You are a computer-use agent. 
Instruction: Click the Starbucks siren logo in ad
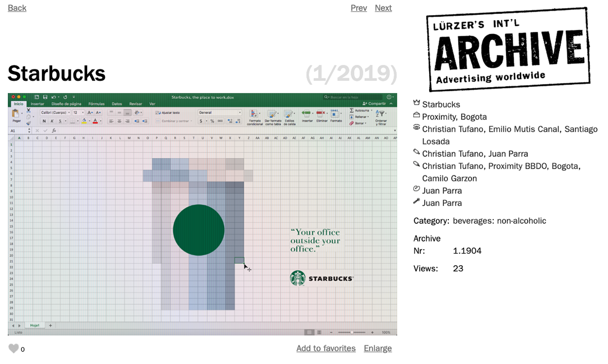[x=298, y=278]
